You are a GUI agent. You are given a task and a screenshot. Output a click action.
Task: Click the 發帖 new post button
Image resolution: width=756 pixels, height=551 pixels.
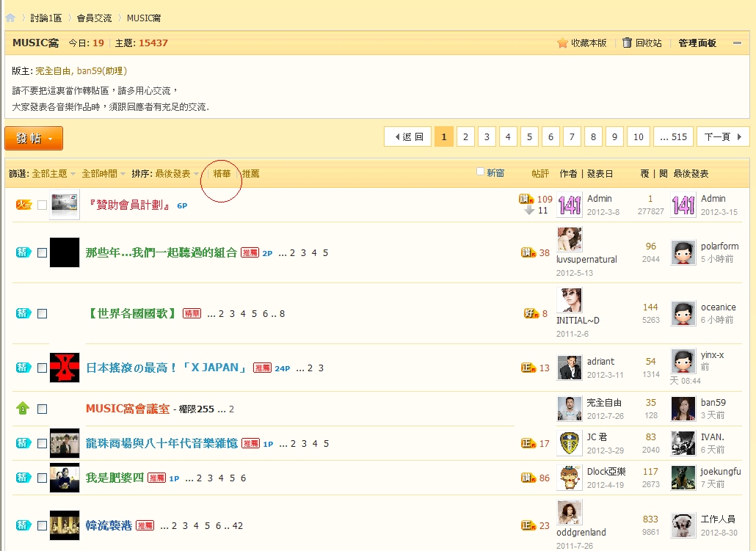coord(34,138)
